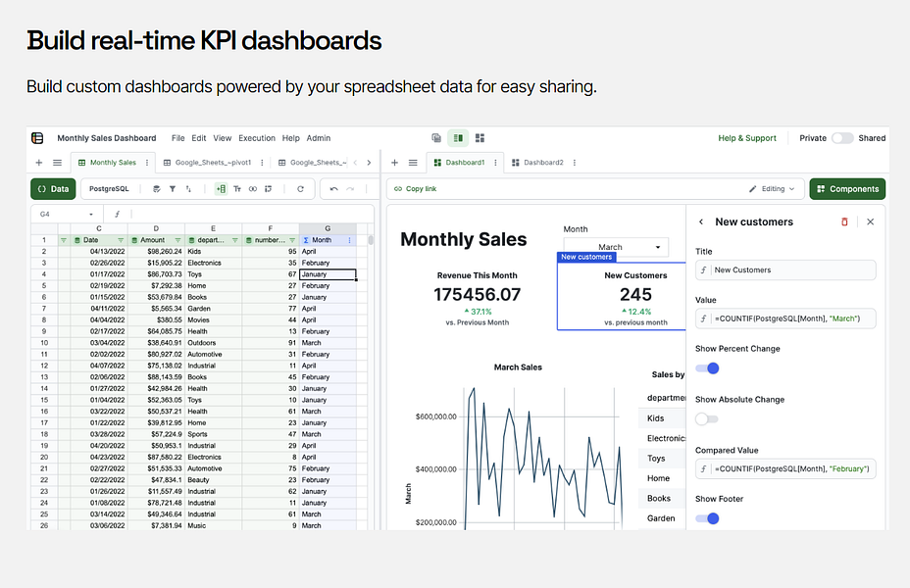The width and height of the screenshot is (910, 588).
Task: Click the green Data button
Action: pyautogui.click(x=53, y=189)
